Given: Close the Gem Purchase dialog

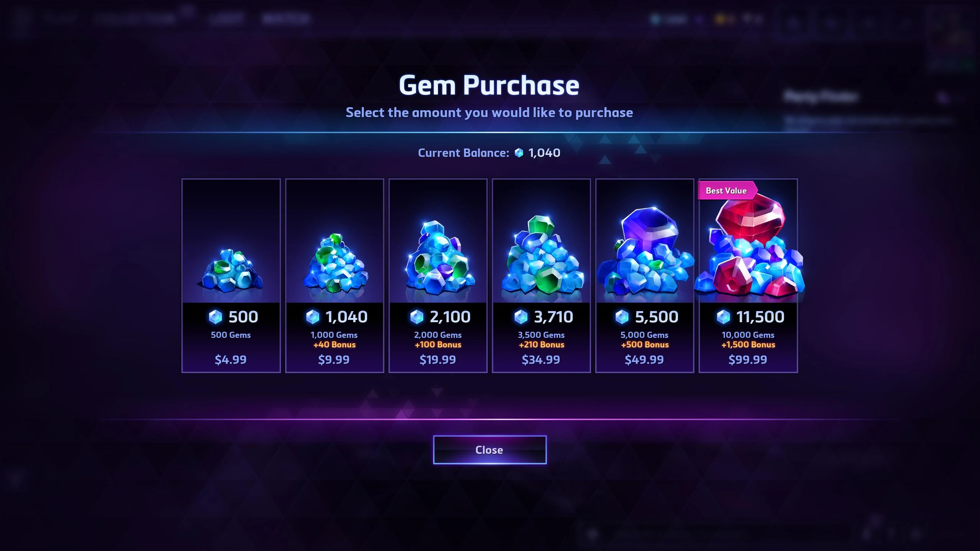Looking at the screenshot, I should coord(490,450).
